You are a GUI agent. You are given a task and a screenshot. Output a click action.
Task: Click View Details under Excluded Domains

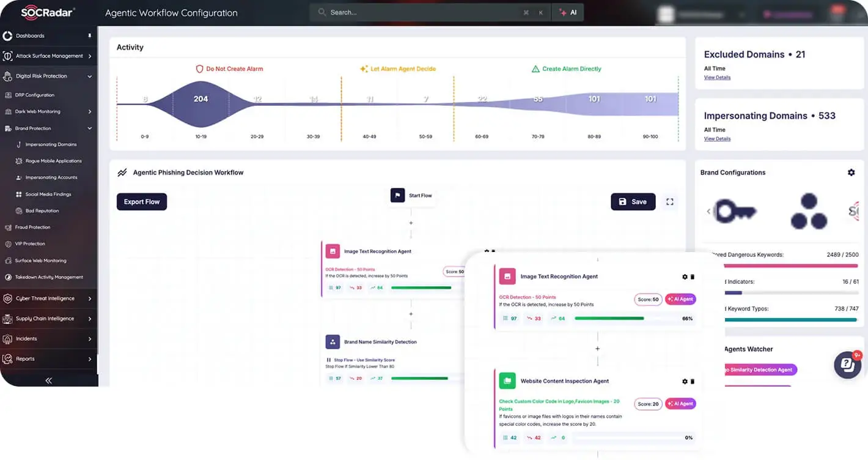717,78
